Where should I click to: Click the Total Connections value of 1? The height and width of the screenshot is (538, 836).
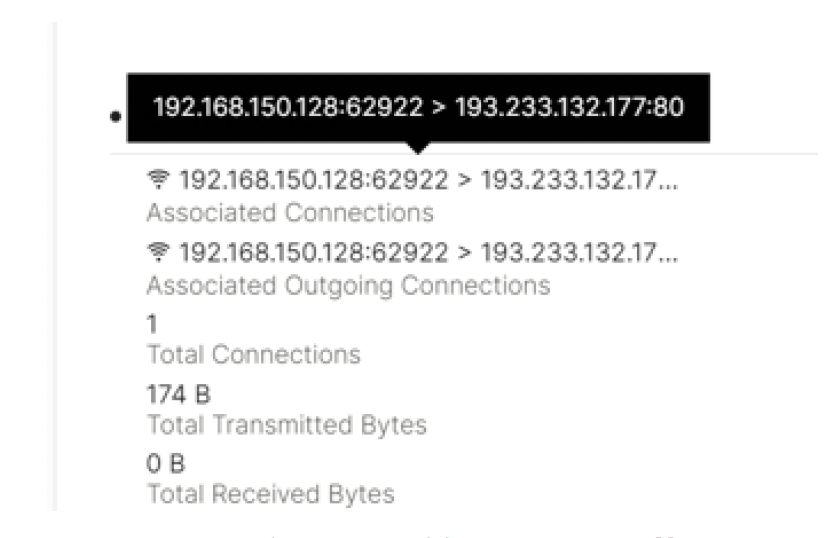[151, 324]
